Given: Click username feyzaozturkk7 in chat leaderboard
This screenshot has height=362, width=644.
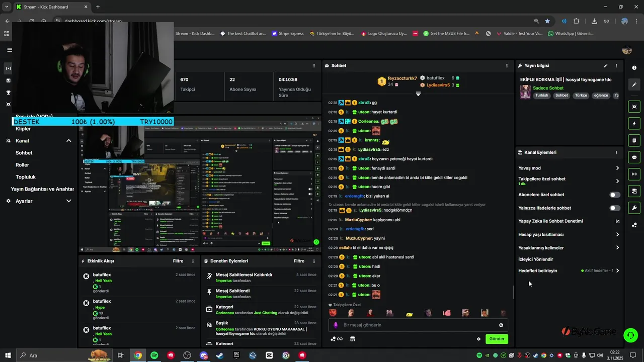Looking at the screenshot, I should click(x=402, y=78).
